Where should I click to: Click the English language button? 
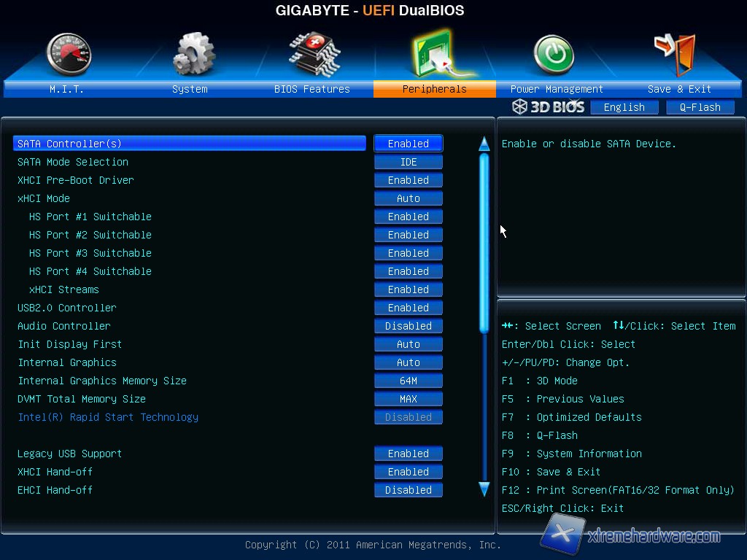[624, 107]
